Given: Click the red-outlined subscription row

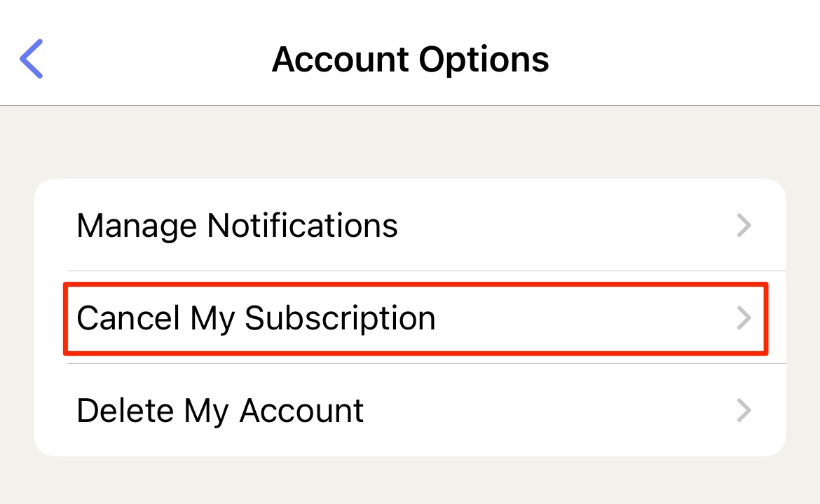Looking at the screenshot, I should (416, 319).
